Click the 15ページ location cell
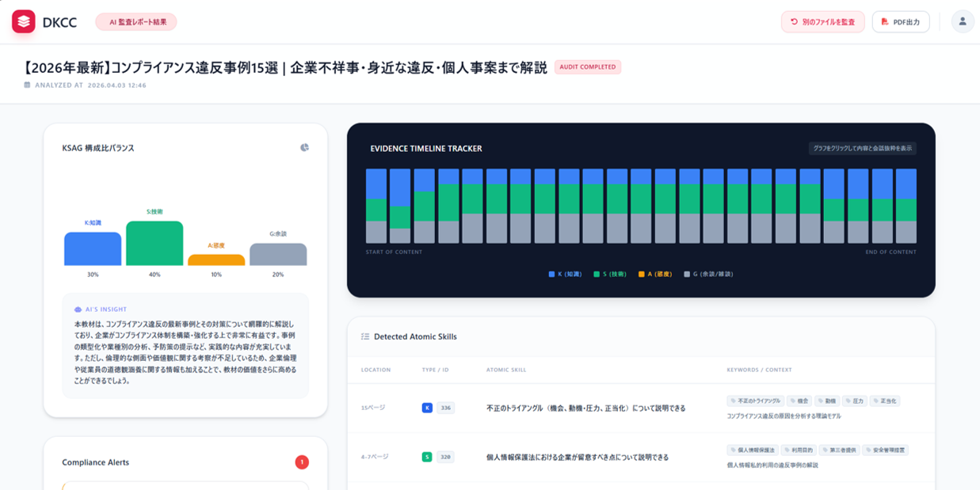This screenshot has width=980, height=490. pyautogui.click(x=373, y=408)
